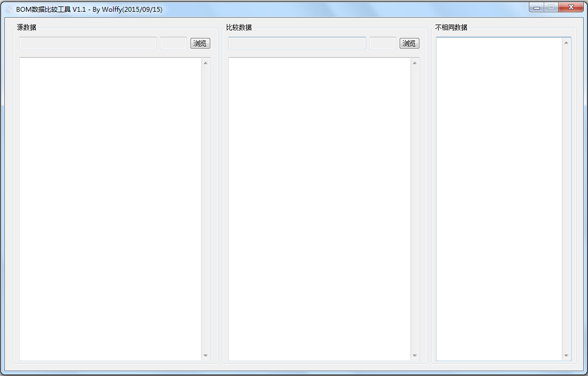Click the scroll-down arrow in the 不相同数据 list
This screenshot has height=376, width=588.
tap(566, 356)
